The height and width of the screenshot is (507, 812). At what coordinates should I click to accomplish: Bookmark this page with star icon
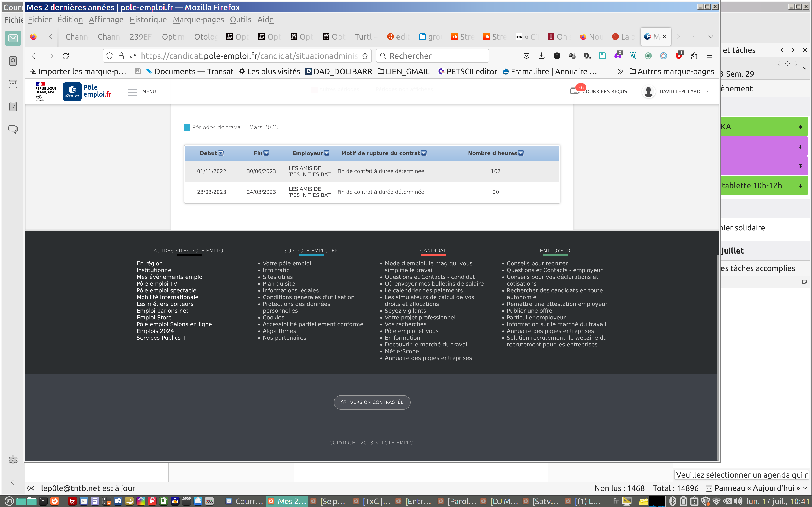point(365,56)
